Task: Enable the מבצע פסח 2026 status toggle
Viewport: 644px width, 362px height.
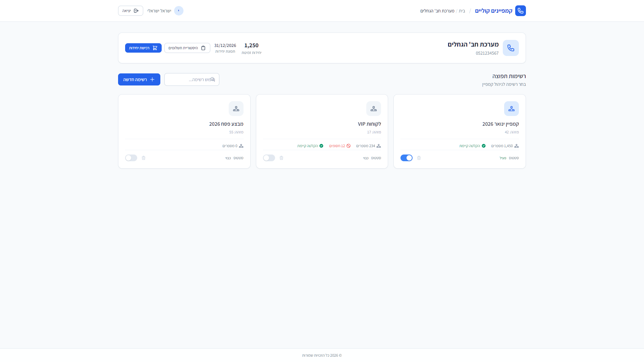Action: tap(131, 158)
